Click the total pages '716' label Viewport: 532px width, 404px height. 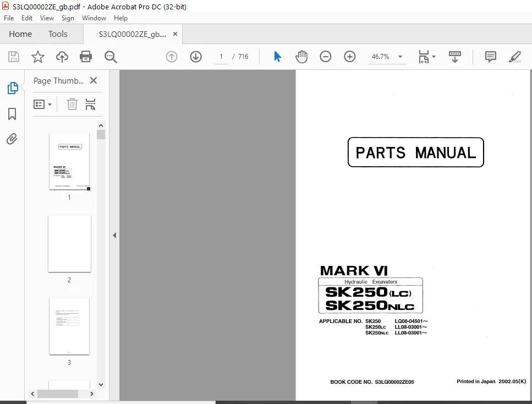pyautogui.click(x=243, y=57)
